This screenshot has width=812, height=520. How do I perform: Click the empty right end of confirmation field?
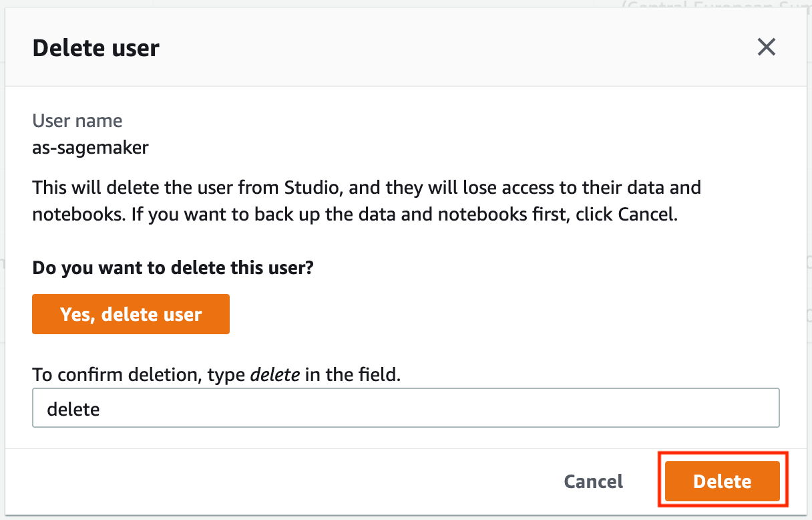click(x=735, y=408)
